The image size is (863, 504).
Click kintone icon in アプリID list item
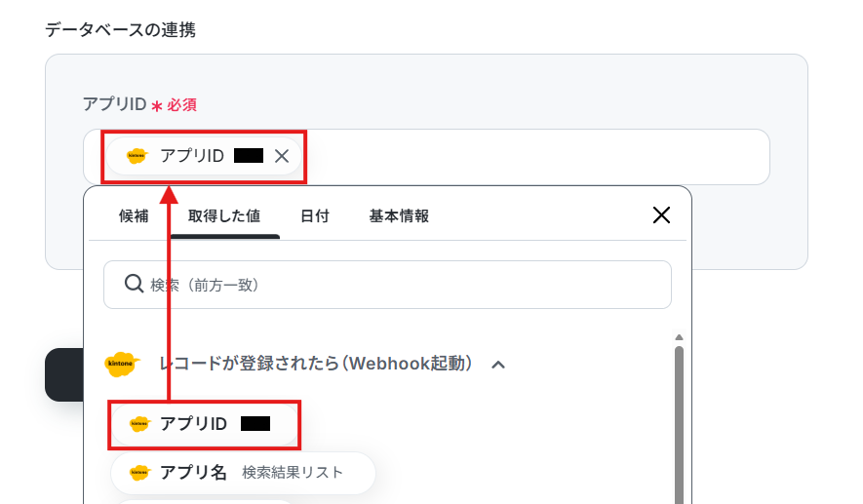click(139, 424)
